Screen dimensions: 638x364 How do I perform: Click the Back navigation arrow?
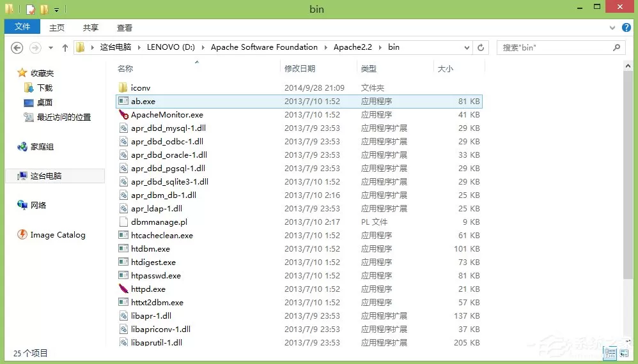[x=17, y=48]
